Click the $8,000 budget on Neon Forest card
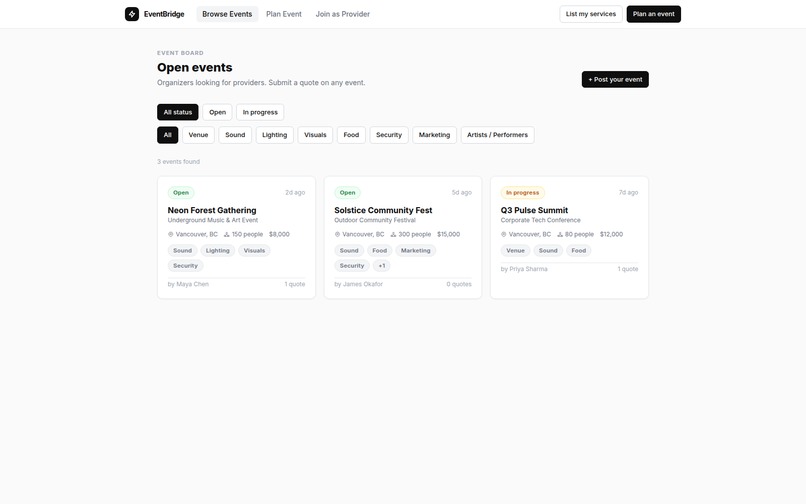The height and width of the screenshot is (504, 806). [x=279, y=235]
